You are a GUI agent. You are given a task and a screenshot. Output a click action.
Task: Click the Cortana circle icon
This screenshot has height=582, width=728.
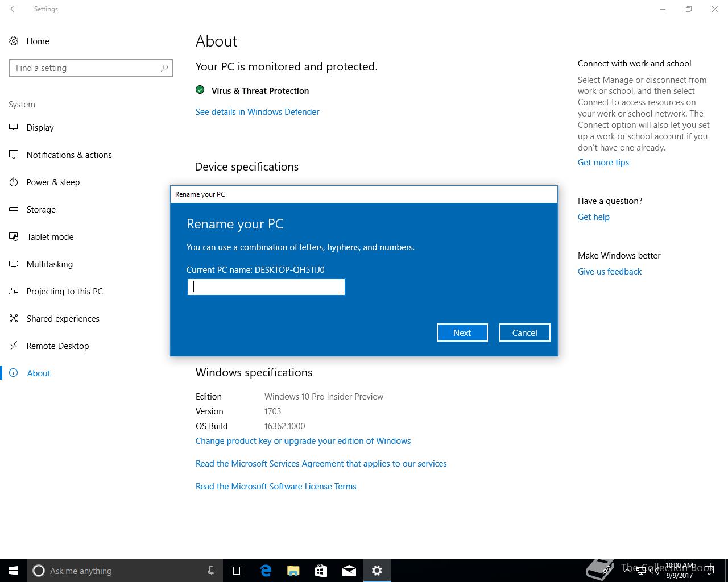click(39, 571)
